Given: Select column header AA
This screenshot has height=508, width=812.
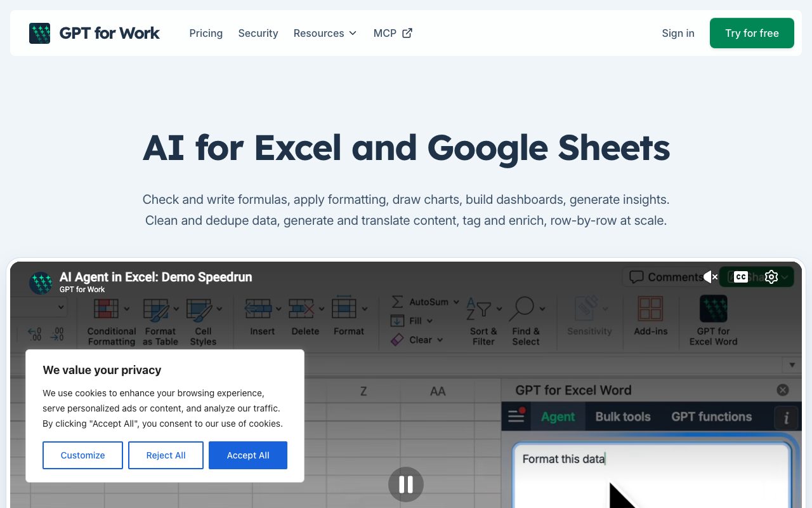Looking at the screenshot, I should [x=438, y=391].
